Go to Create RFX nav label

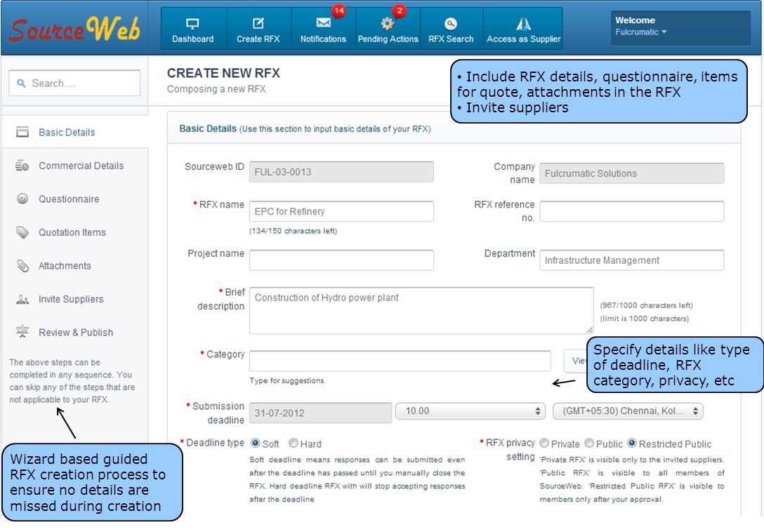click(258, 39)
